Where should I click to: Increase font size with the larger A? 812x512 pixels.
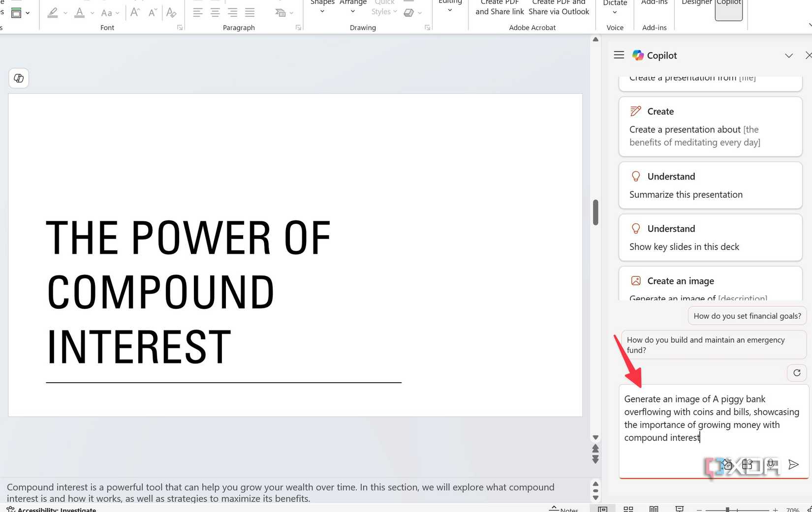point(135,13)
